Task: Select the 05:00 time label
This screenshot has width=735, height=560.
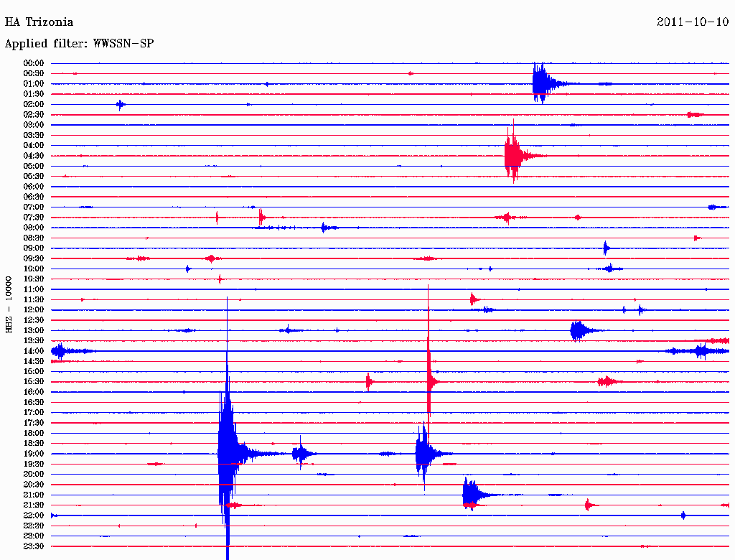Action: coord(34,166)
